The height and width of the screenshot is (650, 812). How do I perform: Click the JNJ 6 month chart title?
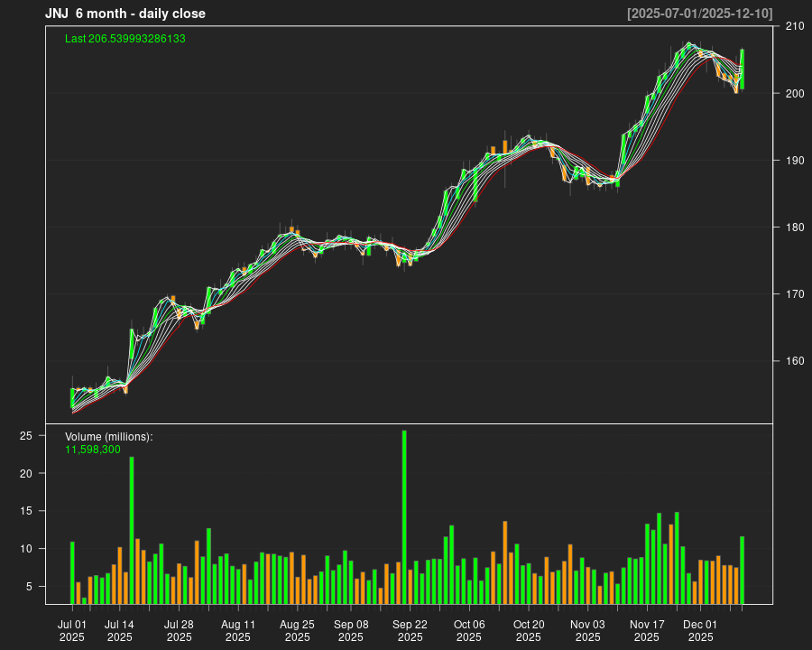pos(125,14)
